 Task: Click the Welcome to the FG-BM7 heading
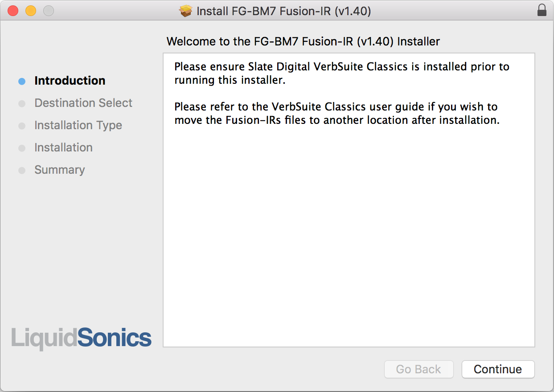303,42
